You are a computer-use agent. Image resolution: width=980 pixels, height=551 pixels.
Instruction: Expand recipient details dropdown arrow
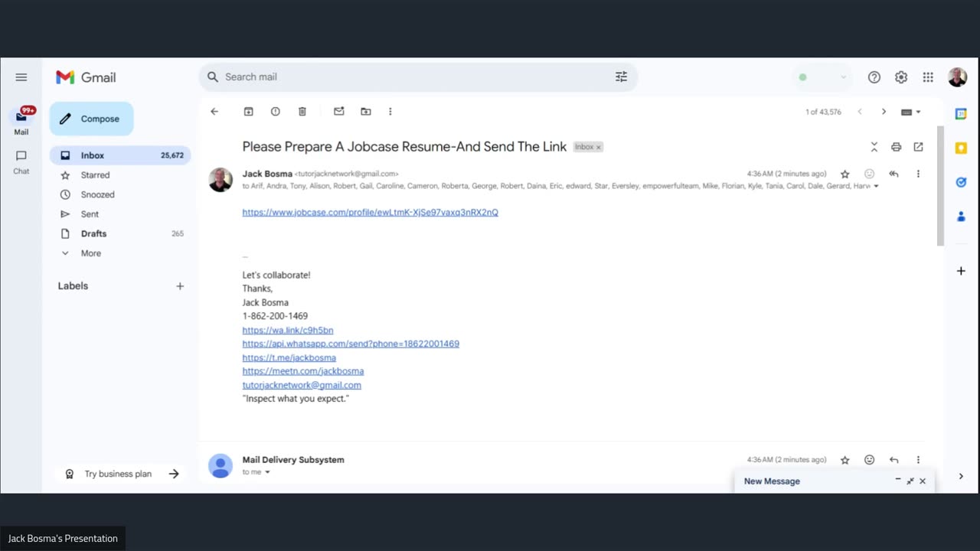[x=876, y=186]
